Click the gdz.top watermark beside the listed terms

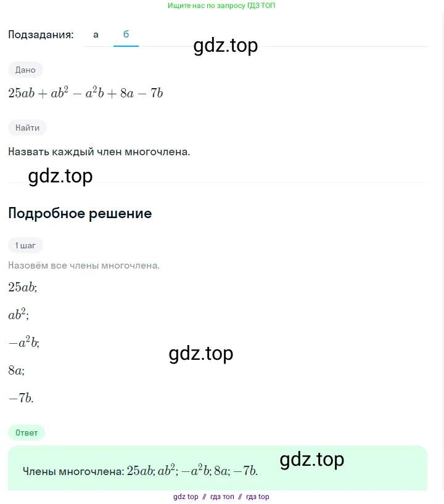tap(200, 353)
